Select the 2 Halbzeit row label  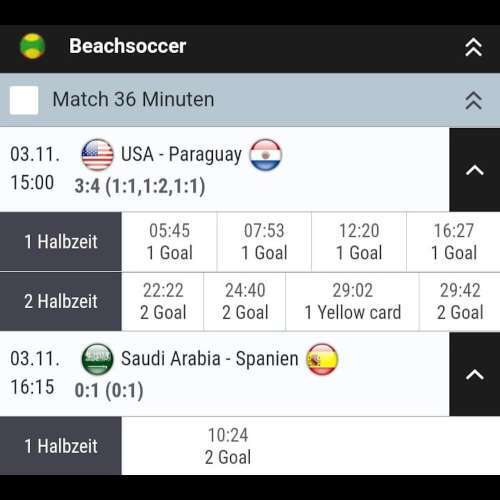coord(61,301)
